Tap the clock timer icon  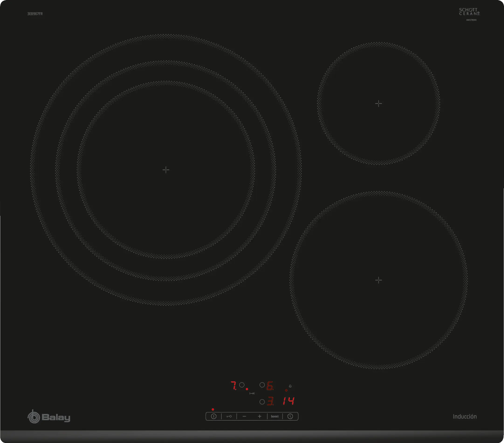point(290,416)
